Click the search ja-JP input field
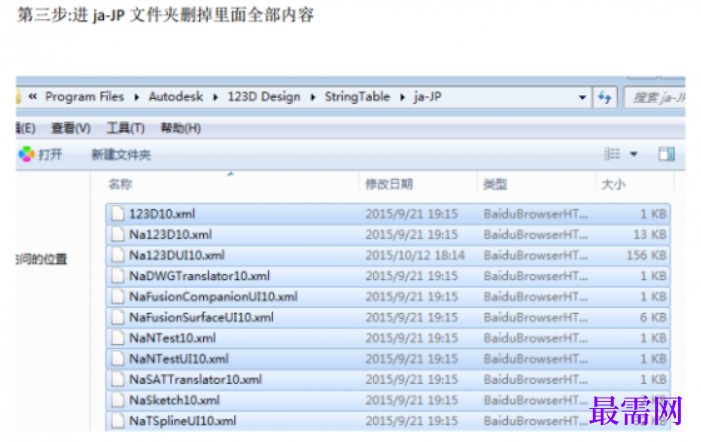The width and height of the screenshot is (701, 442). coord(655,97)
